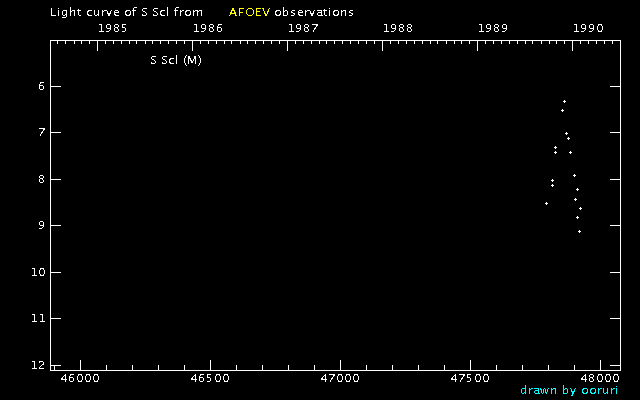The width and height of the screenshot is (640, 400).
Task: Click the 46000 Julian date axis label
Action: click(x=80, y=378)
